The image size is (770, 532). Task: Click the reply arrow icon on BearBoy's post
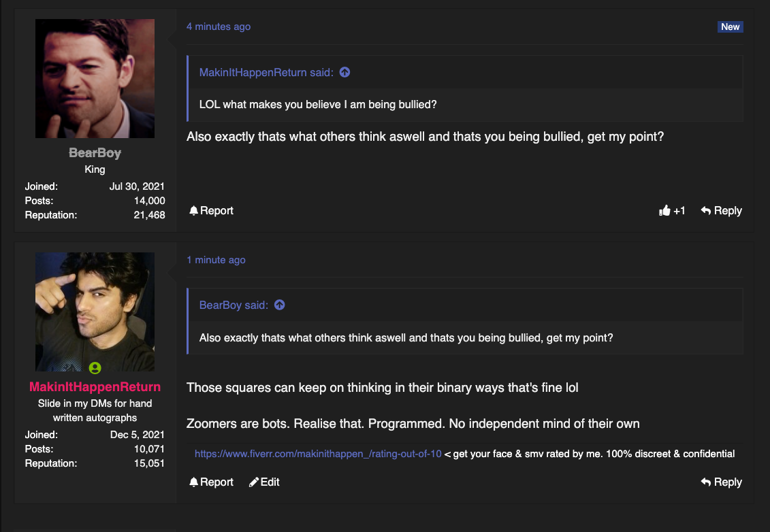click(x=706, y=210)
